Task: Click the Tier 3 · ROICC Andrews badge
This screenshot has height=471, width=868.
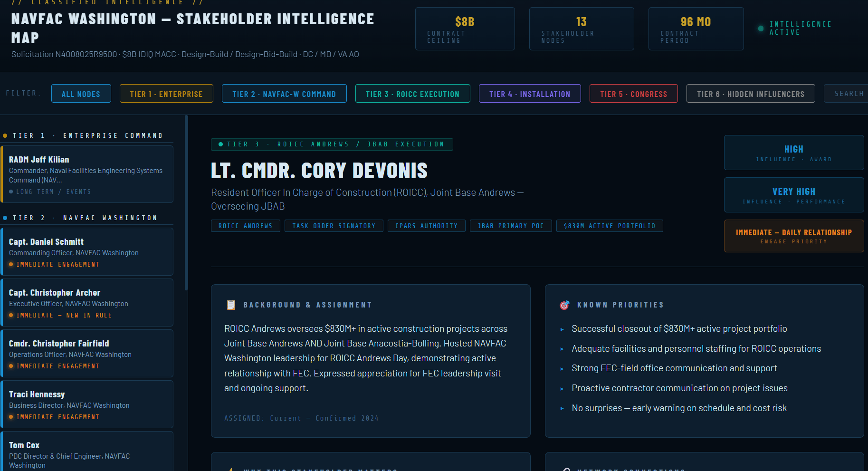Action: tap(332, 144)
